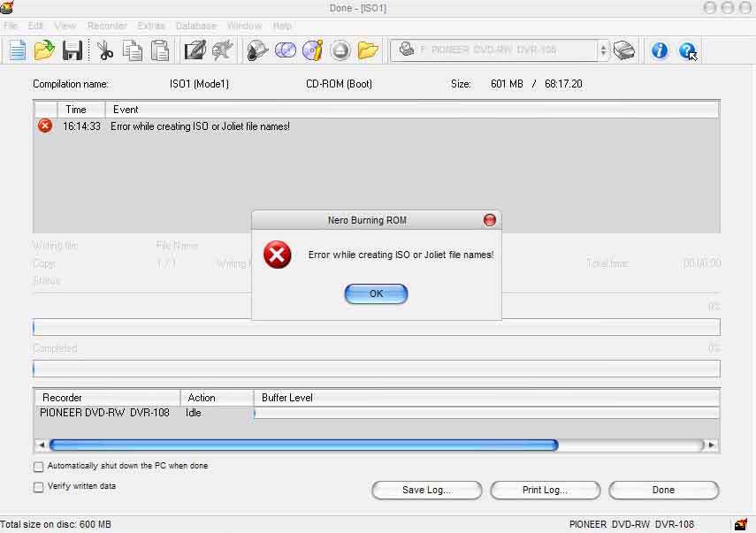This screenshot has width=756, height=533.
Task: Open the Edit menu
Action: pyautogui.click(x=35, y=26)
